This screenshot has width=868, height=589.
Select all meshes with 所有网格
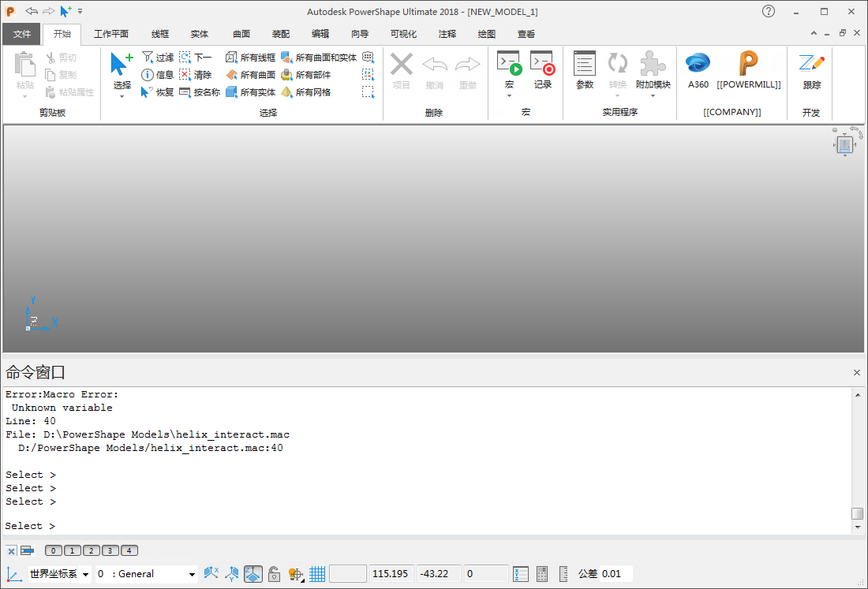[x=305, y=91]
